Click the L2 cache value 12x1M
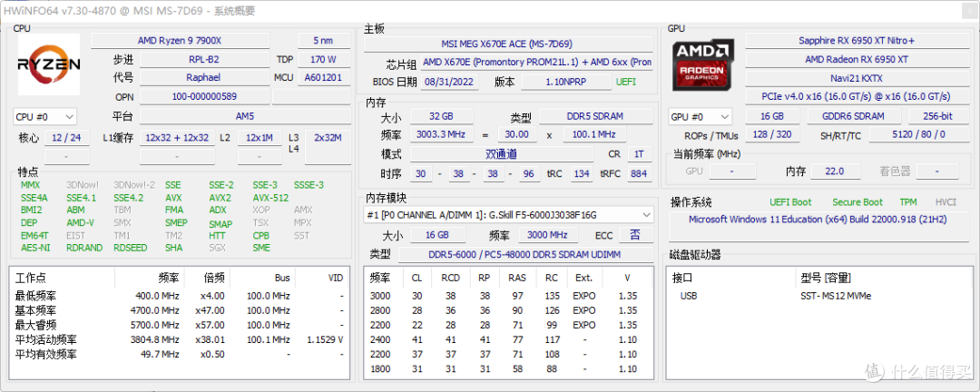Viewport: 980px width, 392px height. click(x=260, y=138)
